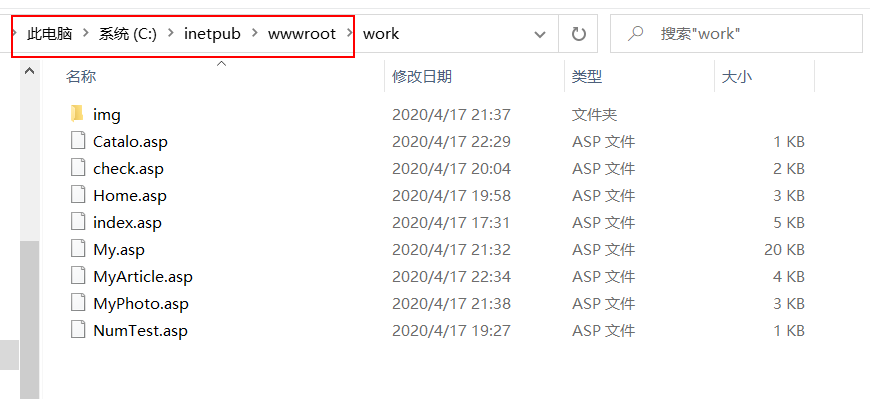Expand chevron after 此电脑 in breadcrumb
Viewport: 870px width, 399px height.
click(x=85, y=33)
